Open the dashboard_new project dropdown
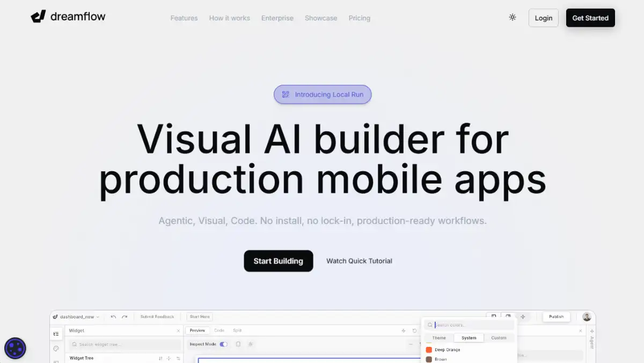644x363 pixels. (x=76, y=317)
